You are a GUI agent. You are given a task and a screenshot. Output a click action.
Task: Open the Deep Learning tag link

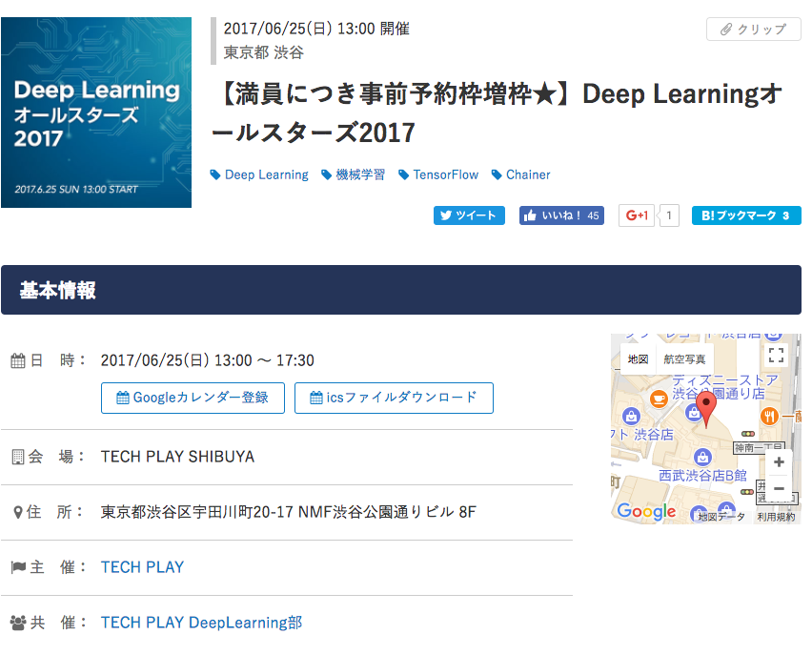click(266, 174)
